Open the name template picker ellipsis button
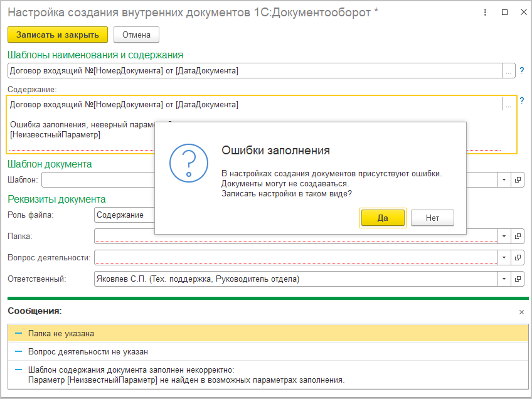532x399 pixels. pos(508,71)
